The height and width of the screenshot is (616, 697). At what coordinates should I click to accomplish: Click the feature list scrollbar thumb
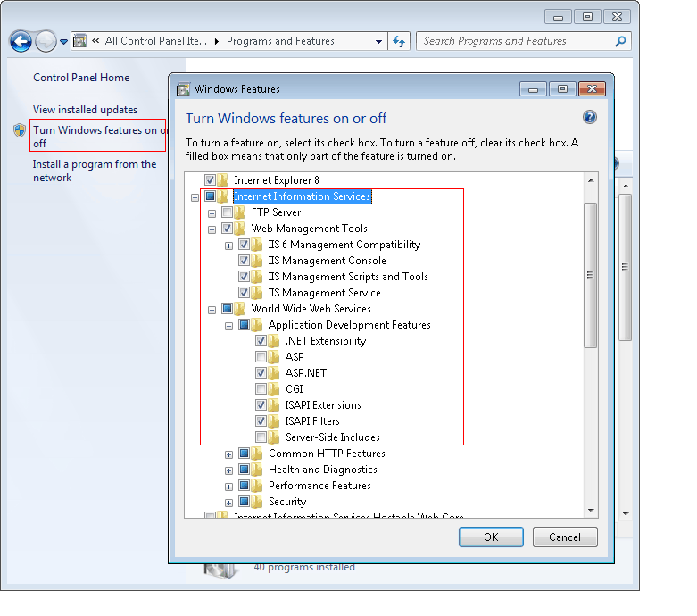tap(590, 275)
